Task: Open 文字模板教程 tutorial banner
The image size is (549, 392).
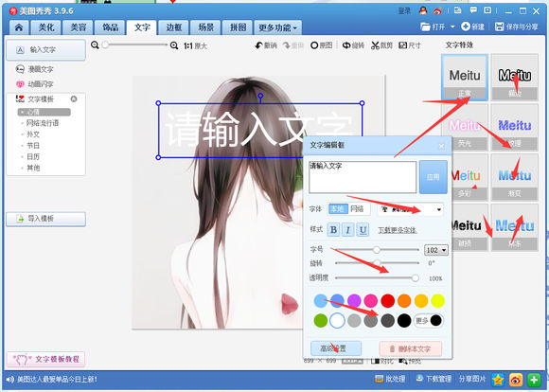Action: click(45, 360)
